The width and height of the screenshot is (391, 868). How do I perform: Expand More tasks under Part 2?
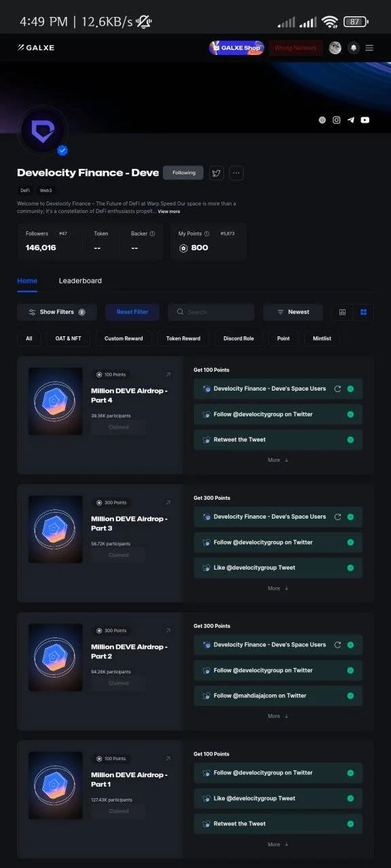(x=278, y=716)
